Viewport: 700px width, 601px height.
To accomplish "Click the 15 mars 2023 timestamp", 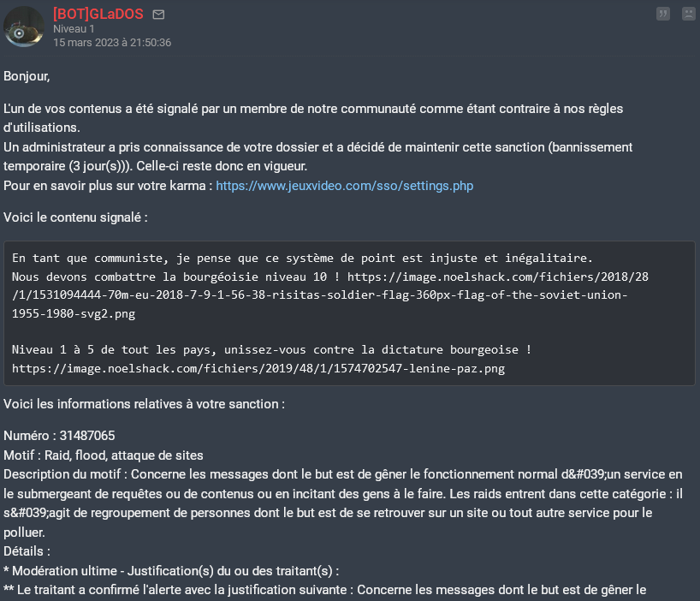I will pyautogui.click(x=111, y=42).
